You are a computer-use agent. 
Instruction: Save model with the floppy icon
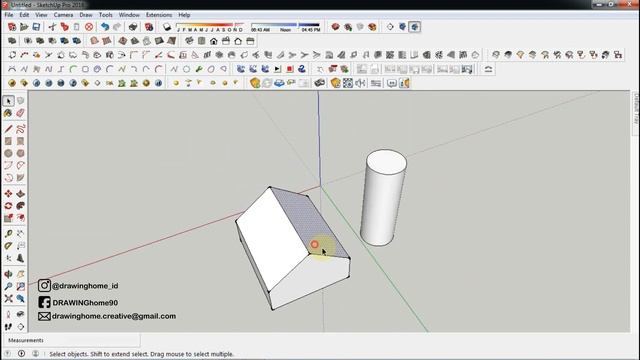pyautogui.click(x=36, y=27)
